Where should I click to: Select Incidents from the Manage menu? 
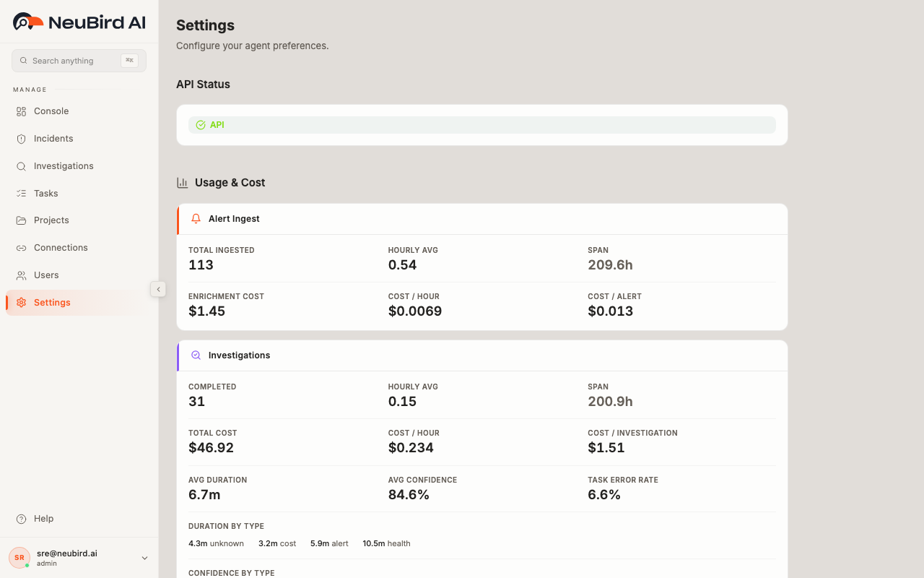53,138
